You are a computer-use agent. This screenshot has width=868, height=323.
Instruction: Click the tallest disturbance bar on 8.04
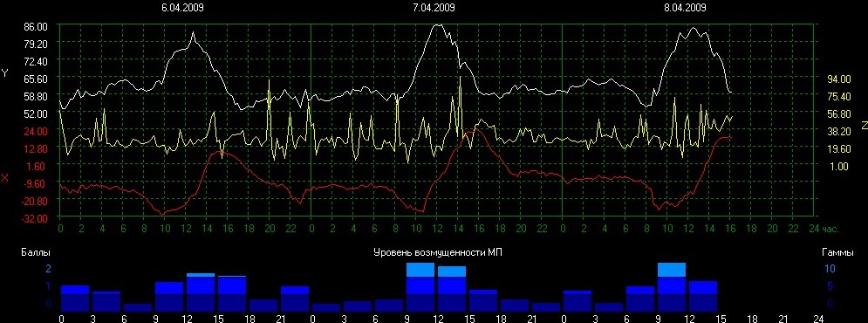[672, 287]
